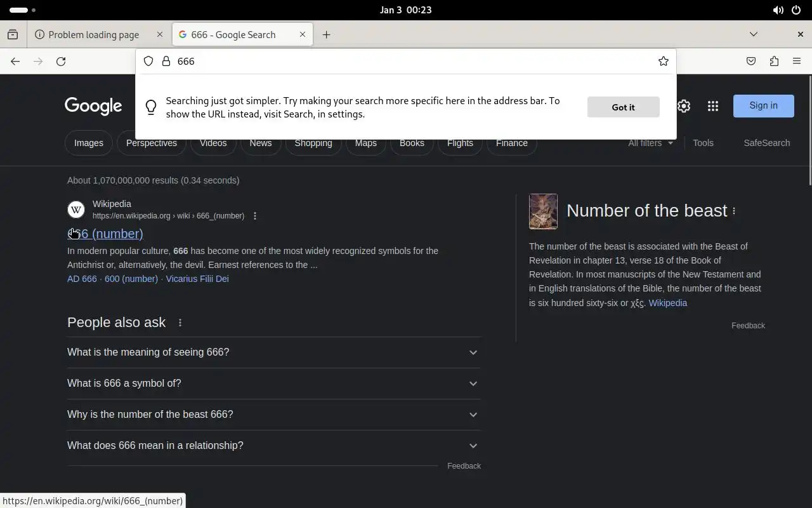The height and width of the screenshot is (508, 812).
Task: Open the "600 (number)" sitelink
Action: 131,279
